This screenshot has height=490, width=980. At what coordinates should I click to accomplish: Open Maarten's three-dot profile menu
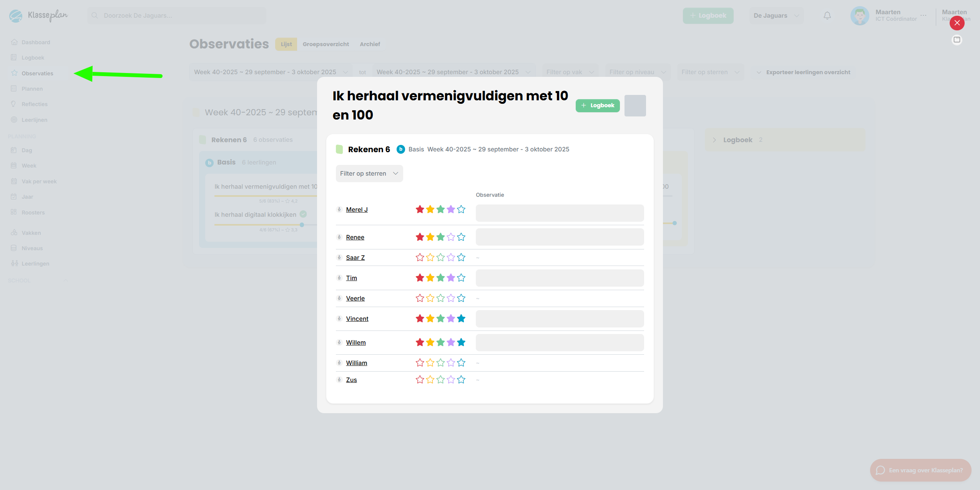coord(923,16)
